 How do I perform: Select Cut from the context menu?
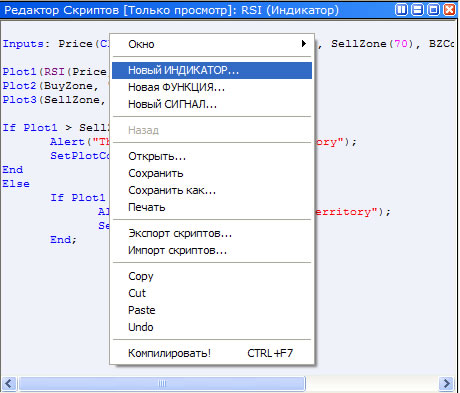click(x=212, y=293)
